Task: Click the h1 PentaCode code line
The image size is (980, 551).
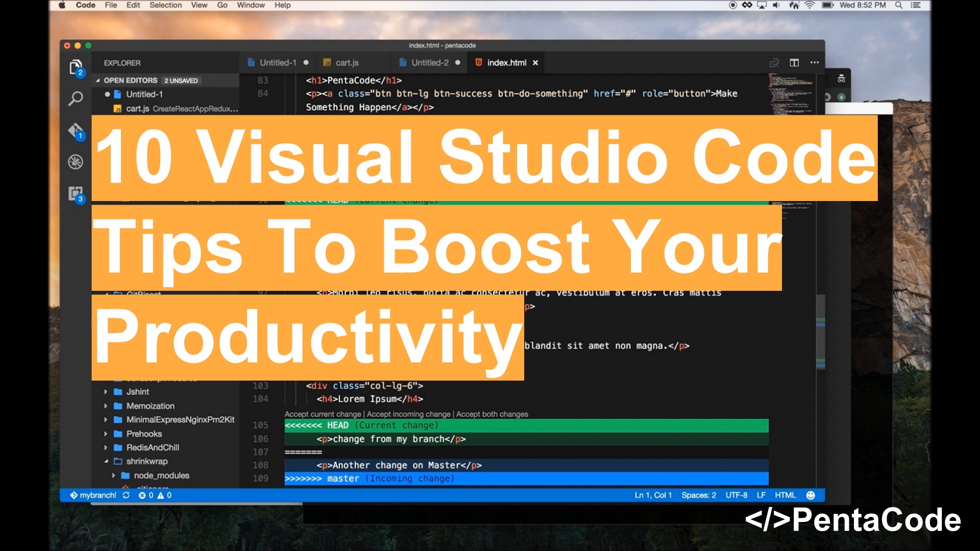Action: (354, 81)
